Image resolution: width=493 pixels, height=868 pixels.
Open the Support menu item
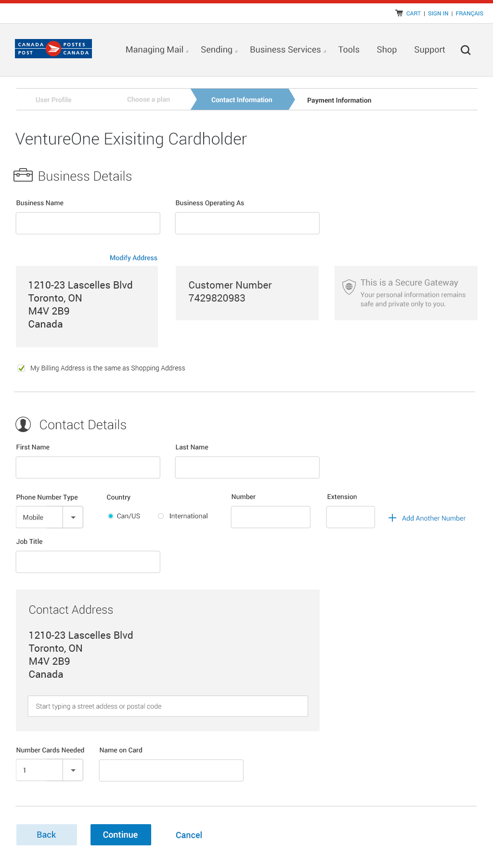pos(429,50)
